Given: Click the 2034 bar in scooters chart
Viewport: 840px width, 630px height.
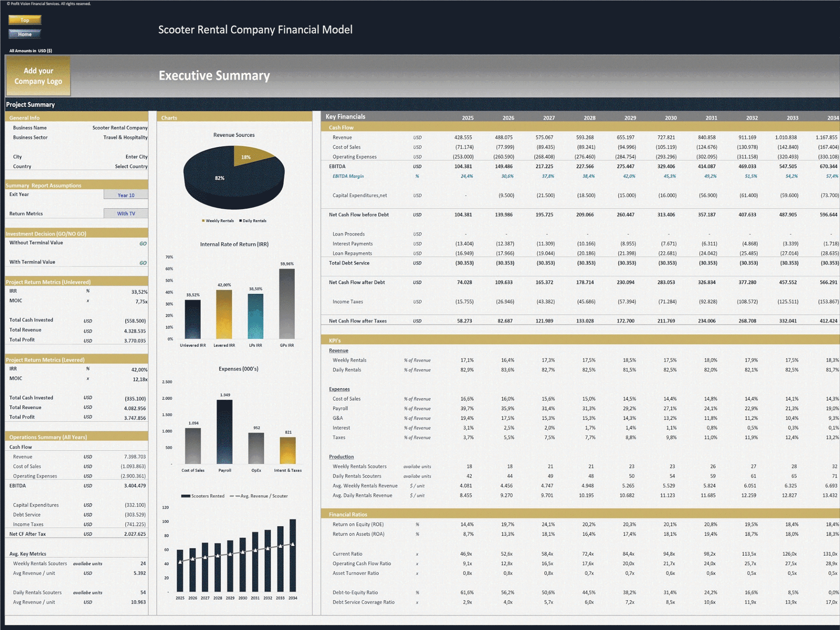Looking at the screenshot, I should 293,556.
